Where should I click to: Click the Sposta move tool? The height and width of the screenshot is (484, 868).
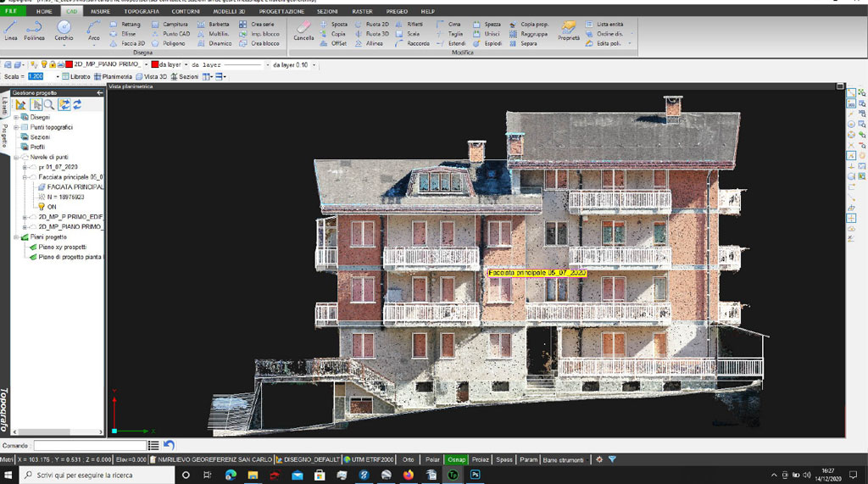[333, 25]
